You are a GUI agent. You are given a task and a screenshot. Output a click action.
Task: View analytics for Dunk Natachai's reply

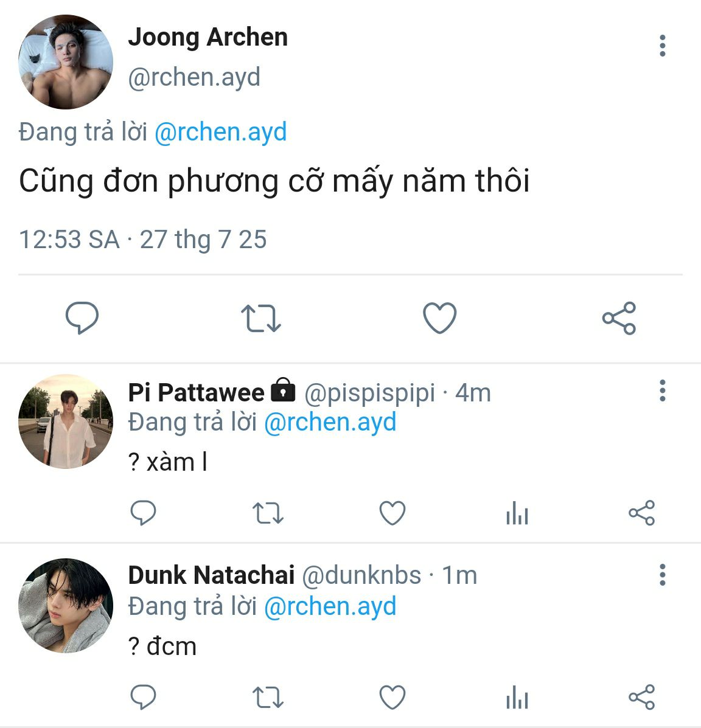click(x=517, y=698)
